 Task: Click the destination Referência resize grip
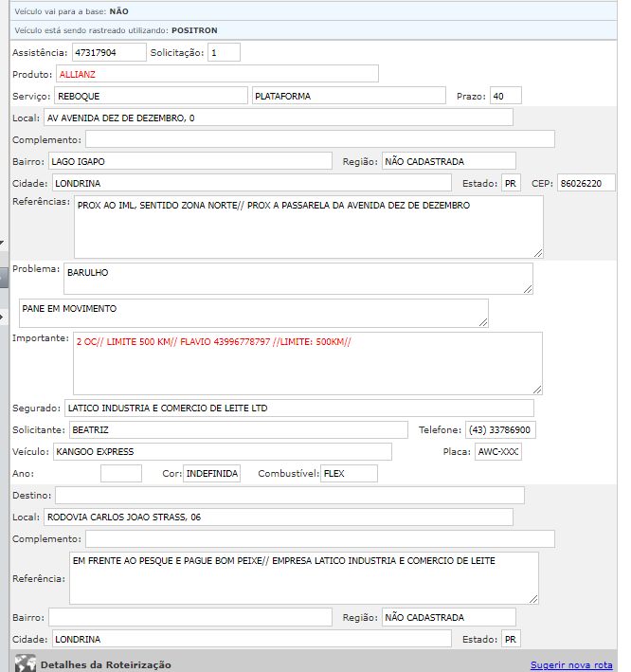[532, 598]
